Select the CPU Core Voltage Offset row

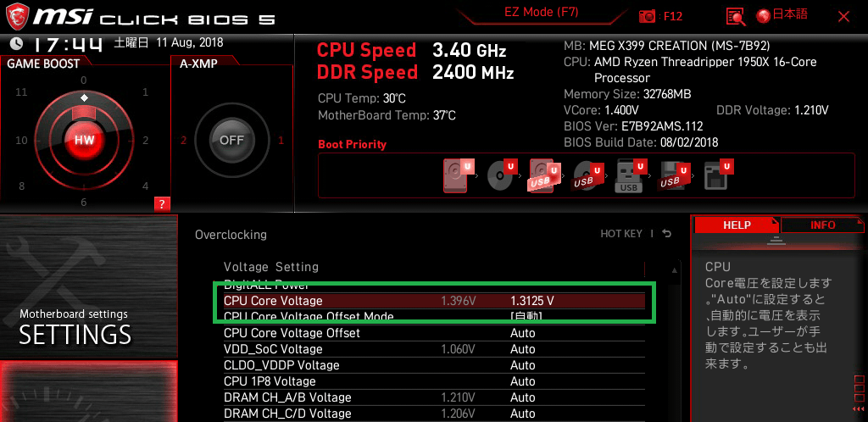click(x=434, y=333)
